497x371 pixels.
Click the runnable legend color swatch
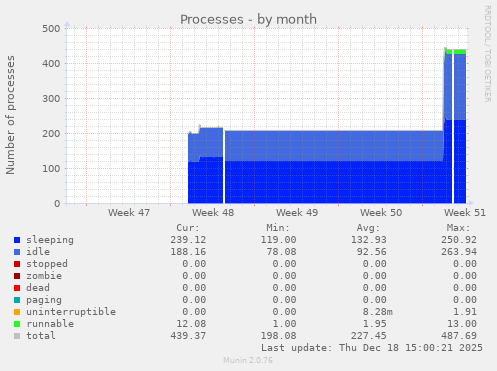(x=17, y=324)
